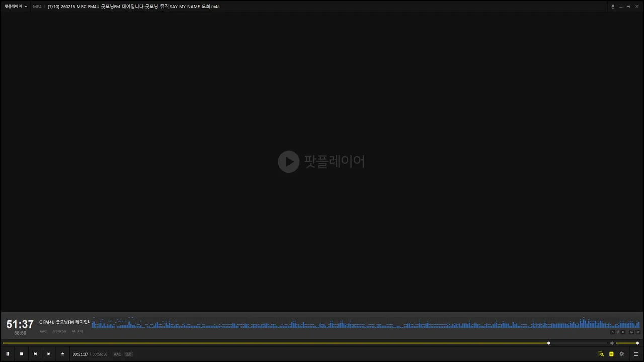The height and width of the screenshot is (362, 644).
Task: Click the blue audio spectrum visualizer
Action: pyautogui.click(x=366, y=322)
